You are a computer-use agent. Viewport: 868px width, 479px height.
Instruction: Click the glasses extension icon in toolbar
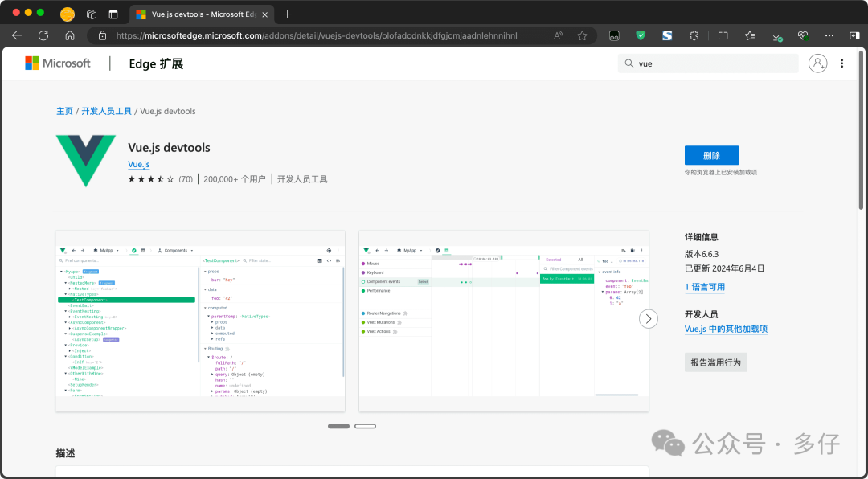(614, 35)
